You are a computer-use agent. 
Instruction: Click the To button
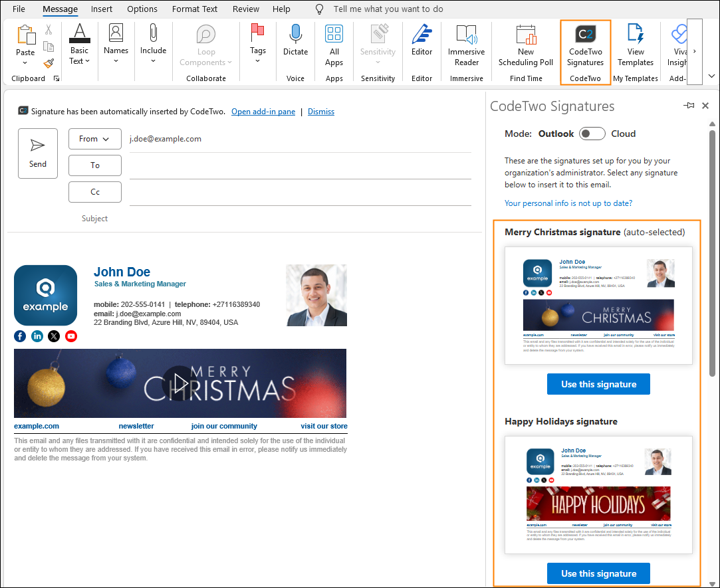(x=94, y=165)
